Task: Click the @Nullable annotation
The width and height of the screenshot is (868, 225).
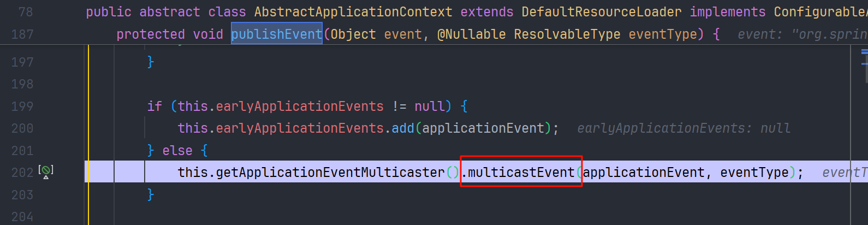Action: 472,34
